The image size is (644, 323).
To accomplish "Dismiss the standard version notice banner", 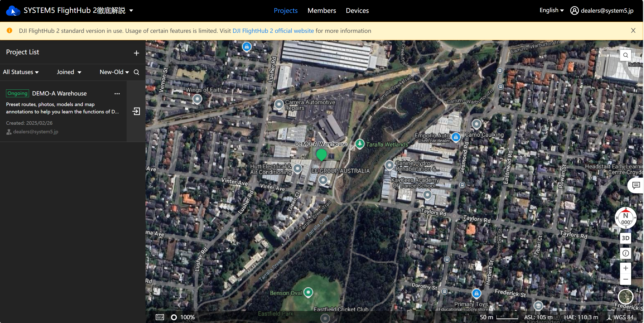I will click(x=633, y=31).
